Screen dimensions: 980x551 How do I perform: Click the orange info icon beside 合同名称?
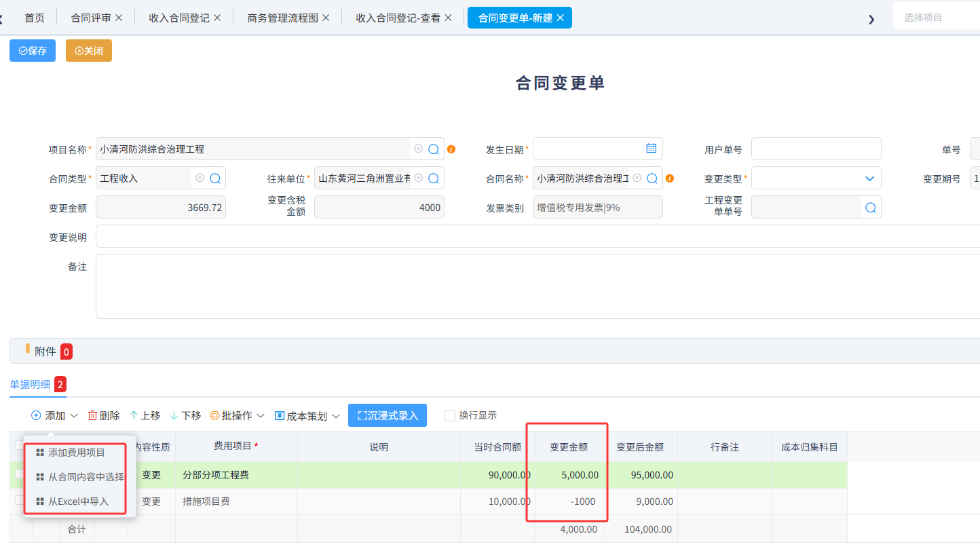670,178
